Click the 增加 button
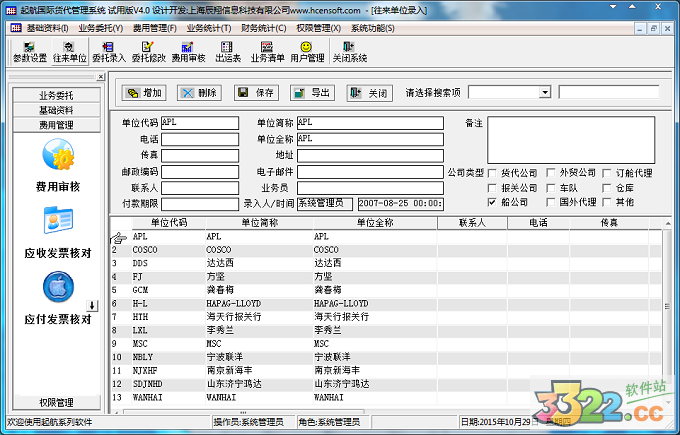Image resolution: width=680 pixels, height=435 pixels. click(x=143, y=93)
